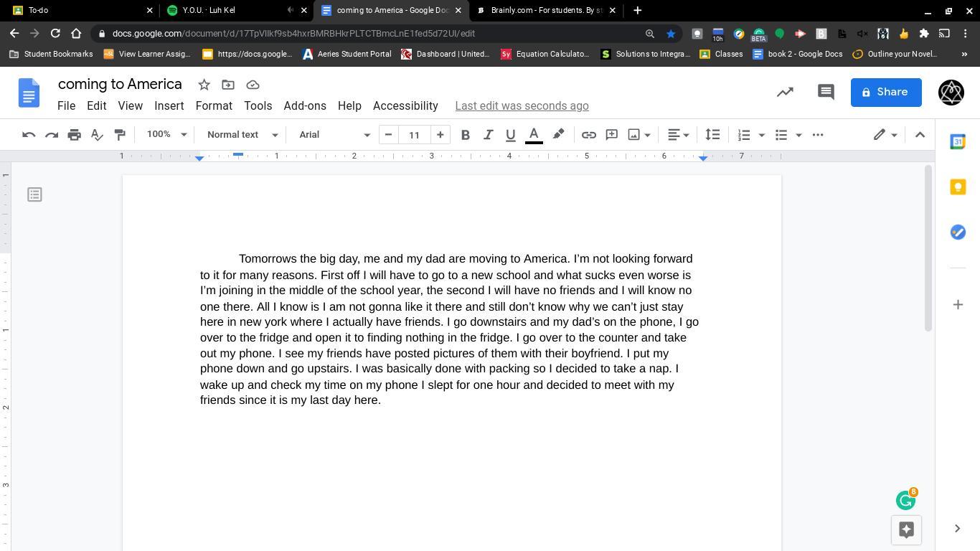
Task: Expand numbered list style options
Action: pos(761,135)
